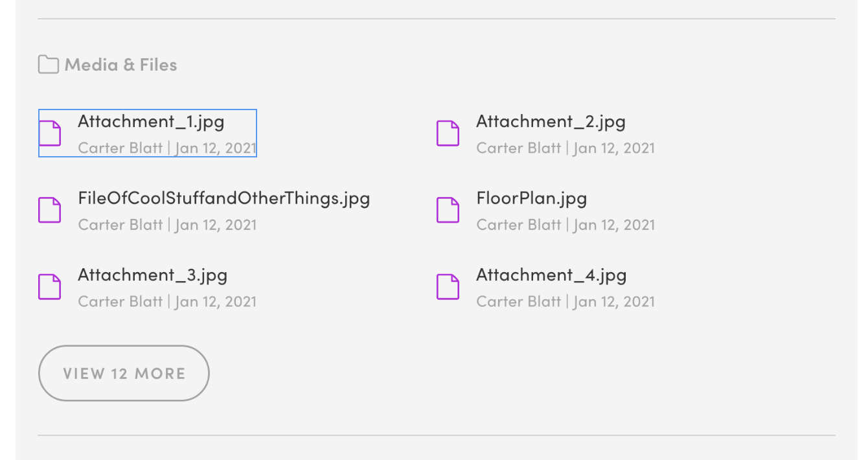Screen dimensions: 868x460
Task: Click the file icon beside FileOfCoolStuffandOtherThings.jpg
Action: tap(50, 210)
